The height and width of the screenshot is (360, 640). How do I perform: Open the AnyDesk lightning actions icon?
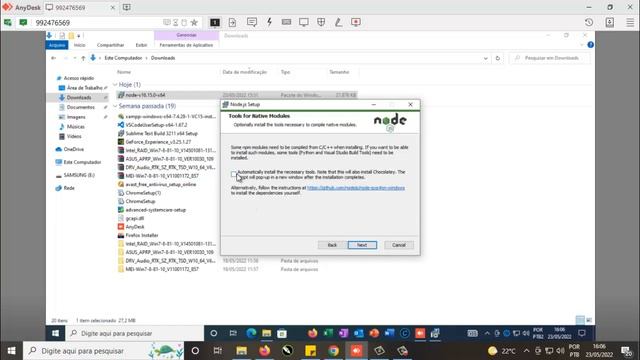pos(269,22)
